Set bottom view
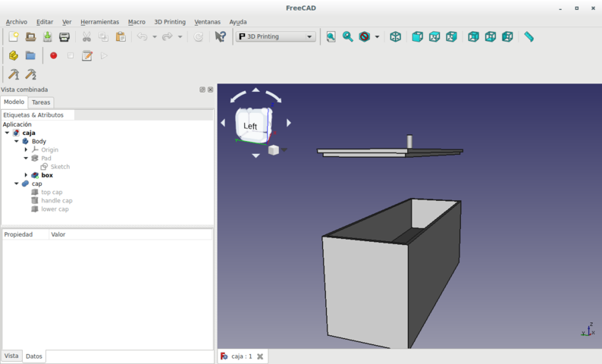Image resolution: width=602 pixels, height=364 pixels. click(491, 37)
